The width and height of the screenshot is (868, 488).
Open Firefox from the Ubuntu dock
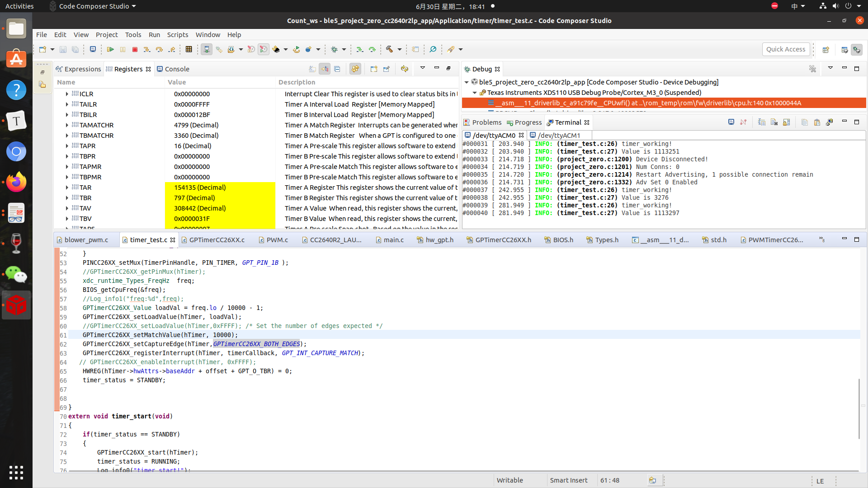(16, 182)
